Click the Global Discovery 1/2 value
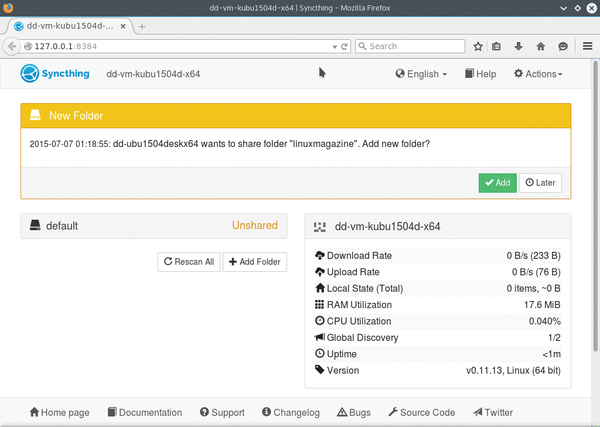The image size is (600, 427). [x=554, y=337]
